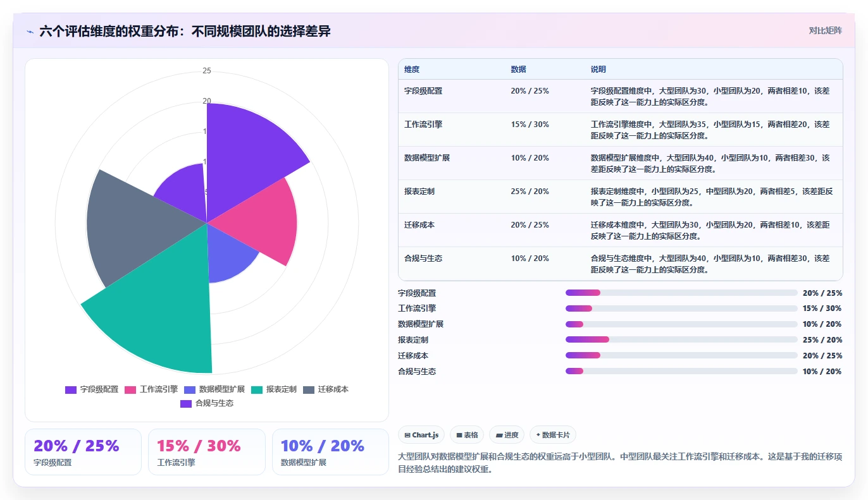Click the 合规与生态 label in progress list

pos(417,371)
